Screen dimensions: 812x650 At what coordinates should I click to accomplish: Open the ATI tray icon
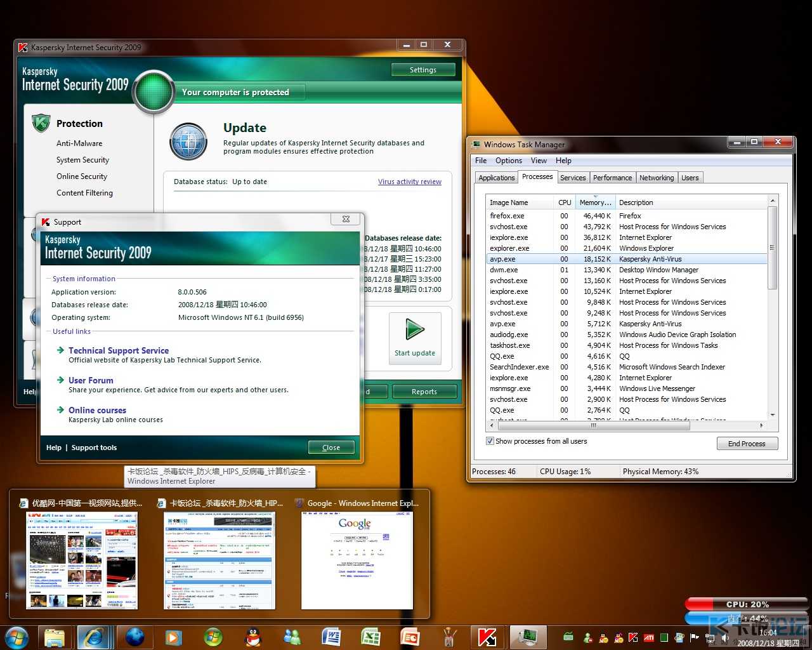coord(648,637)
